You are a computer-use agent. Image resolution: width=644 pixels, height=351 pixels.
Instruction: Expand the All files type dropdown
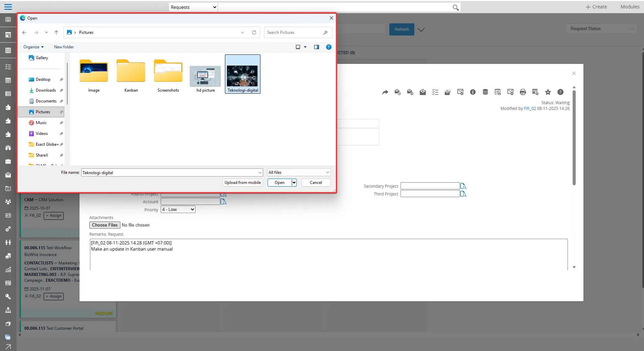[298, 172]
